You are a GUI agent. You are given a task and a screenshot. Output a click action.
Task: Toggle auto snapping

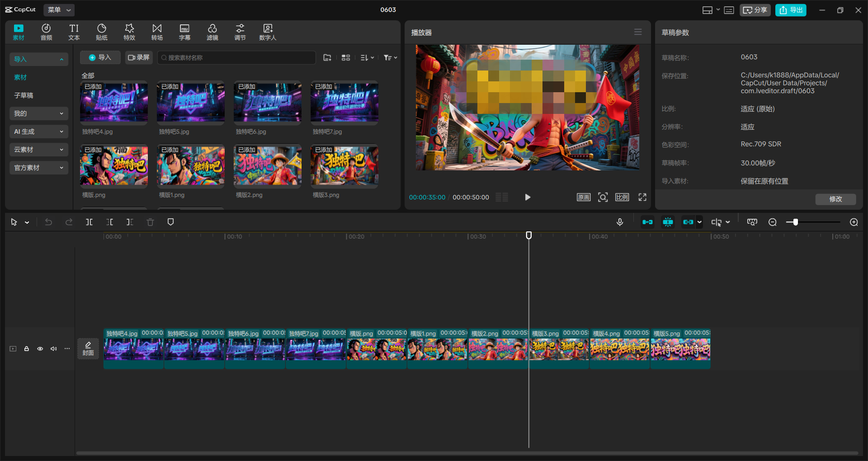tap(668, 222)
